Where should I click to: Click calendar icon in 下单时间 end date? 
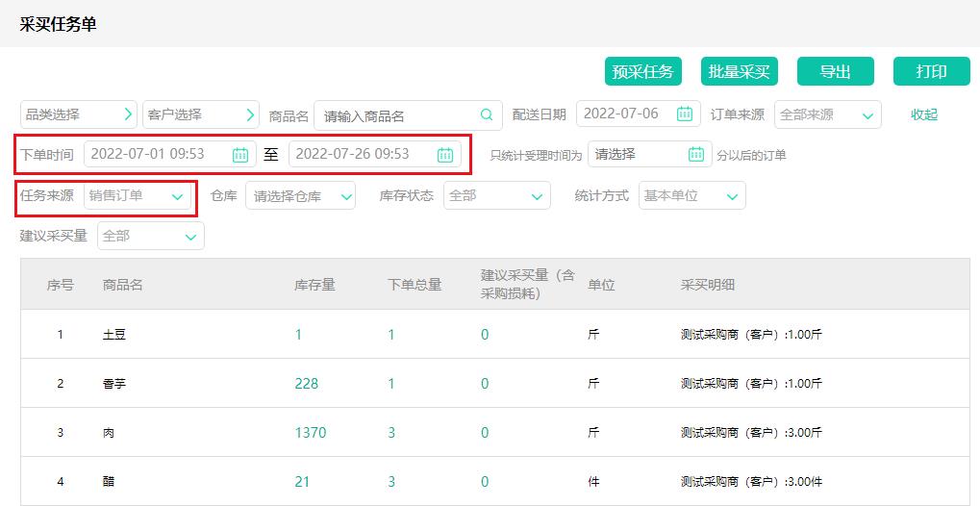[445, 155]
